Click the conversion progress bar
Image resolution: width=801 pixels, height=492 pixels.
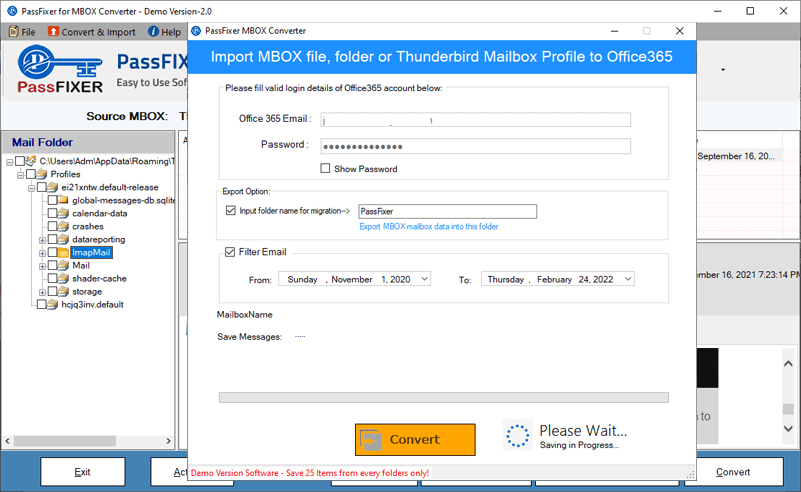click(x=443, y=397)
